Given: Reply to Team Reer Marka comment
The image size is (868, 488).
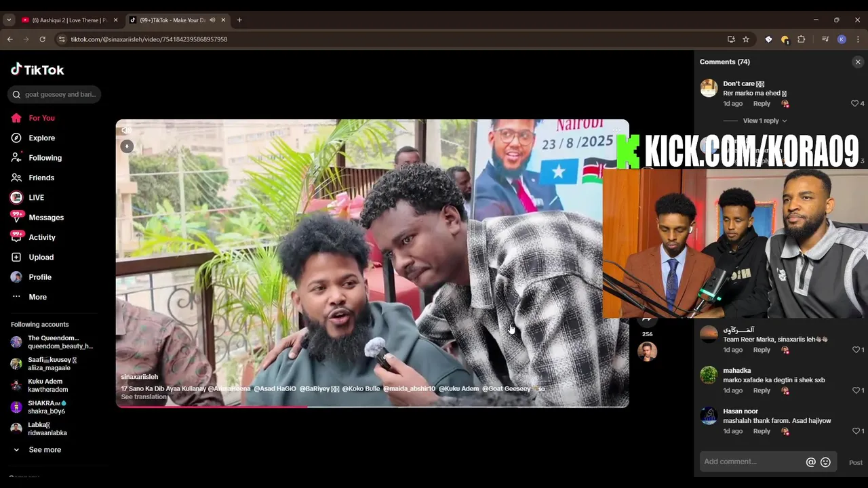Looking at the screenshot, I should pos(762,350).
